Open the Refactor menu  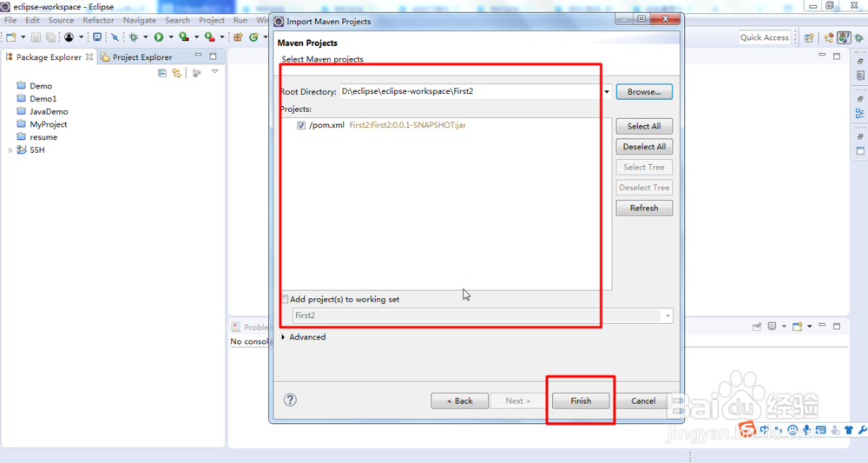pos(98,20)
